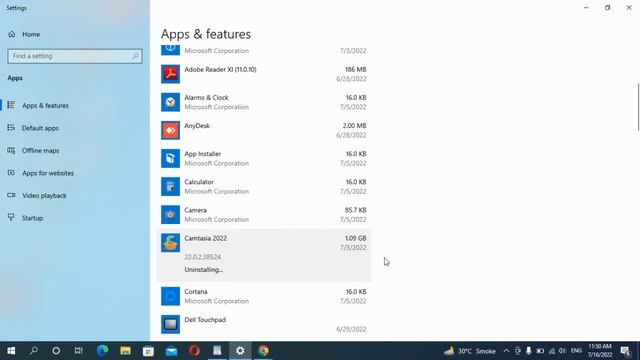Click the Camtasia 2022 app name
Image resolution: width=640 pixels, height=360 pixels.
pyautogui.click(x=205, y=238)
